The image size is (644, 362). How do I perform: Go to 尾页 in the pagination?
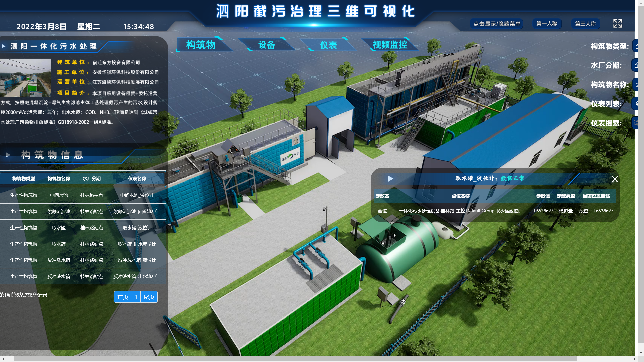[x=149, y=297]
